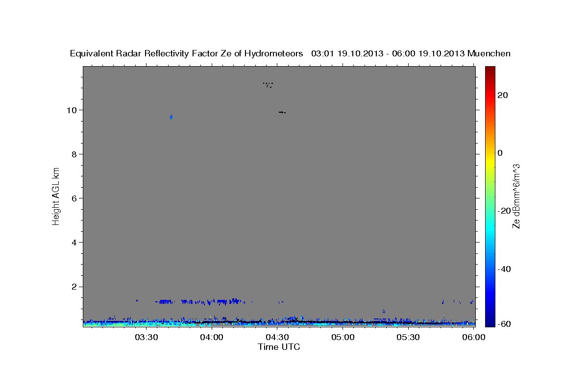Select the date range text '03:01 19.10.2013 - 06:00 19.10.2013'
The image size is (588, 392).
[388, 54]
